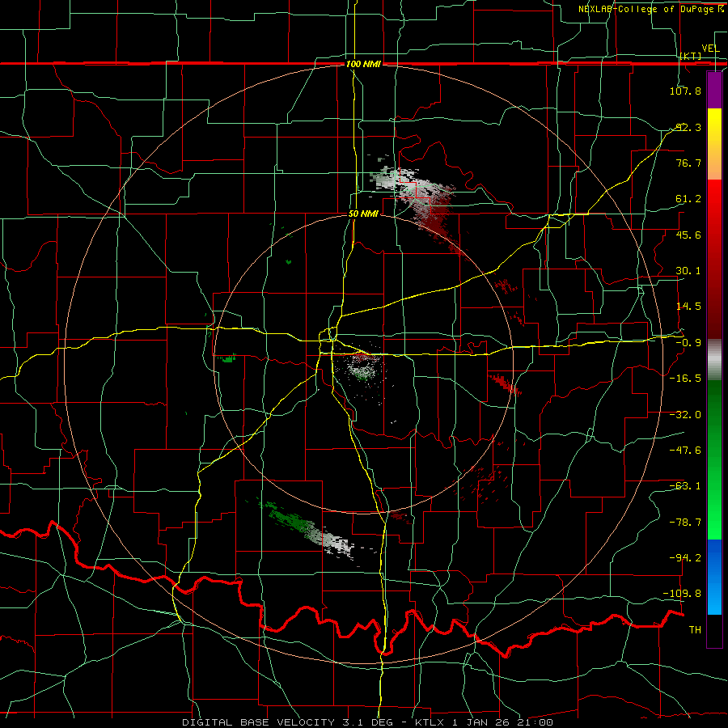Select the 61.2 legend value
This screenshot has width=728, height=728.
click(x=688, y=199)
